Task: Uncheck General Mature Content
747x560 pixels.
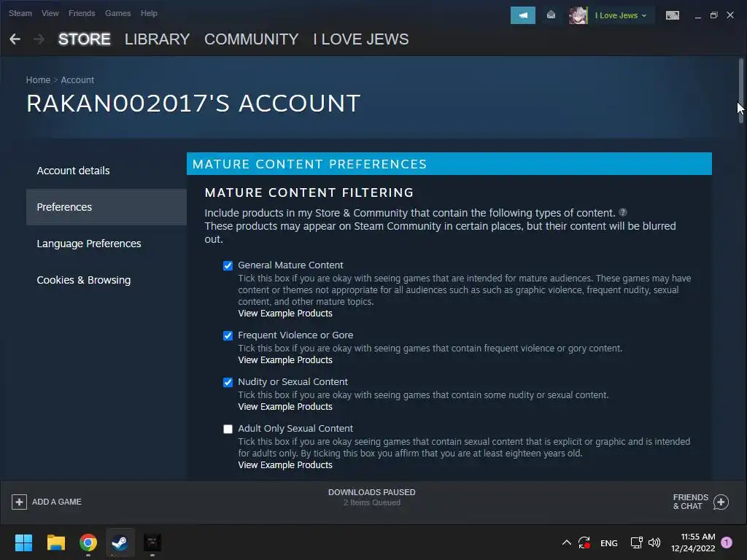Action: click(228, 265)
